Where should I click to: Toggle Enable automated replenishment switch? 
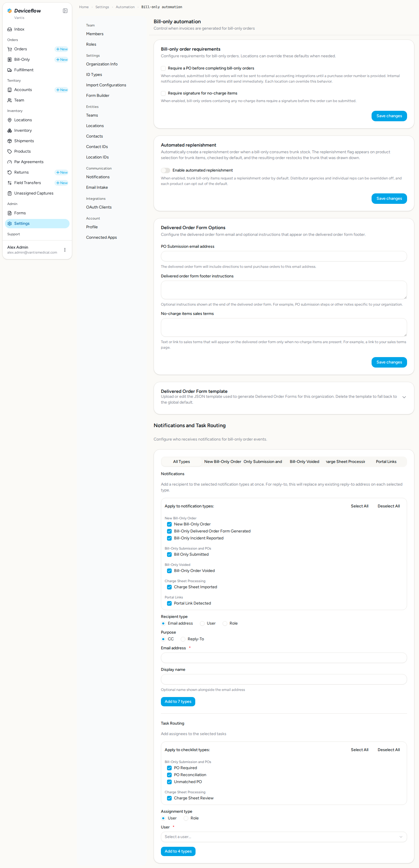166,170
